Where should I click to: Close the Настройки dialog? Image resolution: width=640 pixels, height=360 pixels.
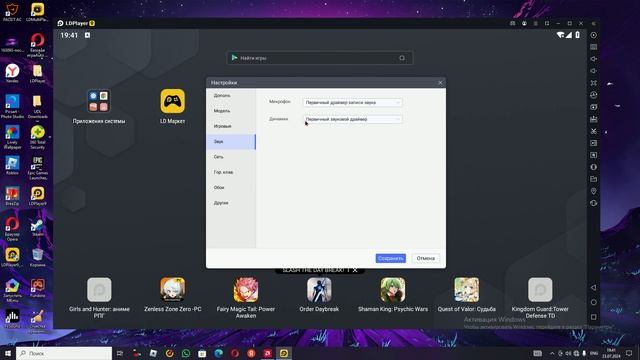click(x=440, y=83)
